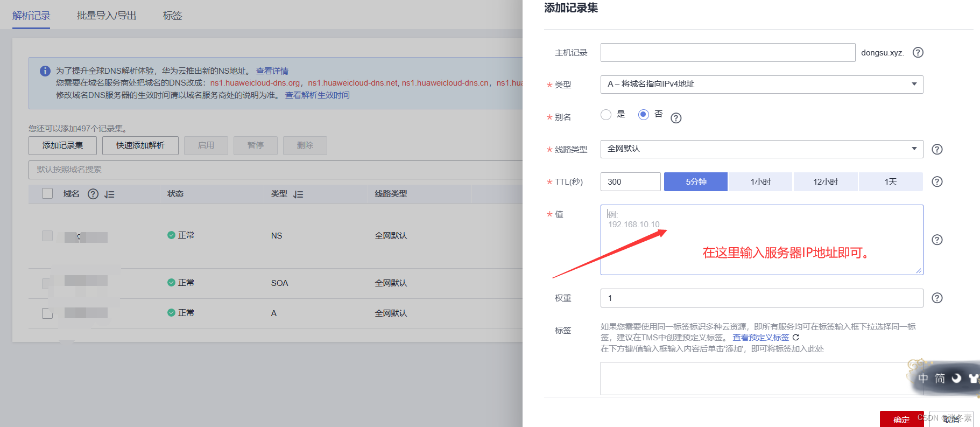Click 全网默认 cell in the A record row
The image size is (980, 427).
[x=391, y=313]
